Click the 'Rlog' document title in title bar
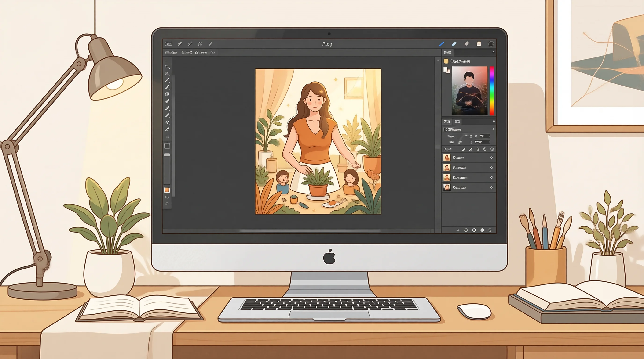 pyautogui.click(x=327, y=44)
